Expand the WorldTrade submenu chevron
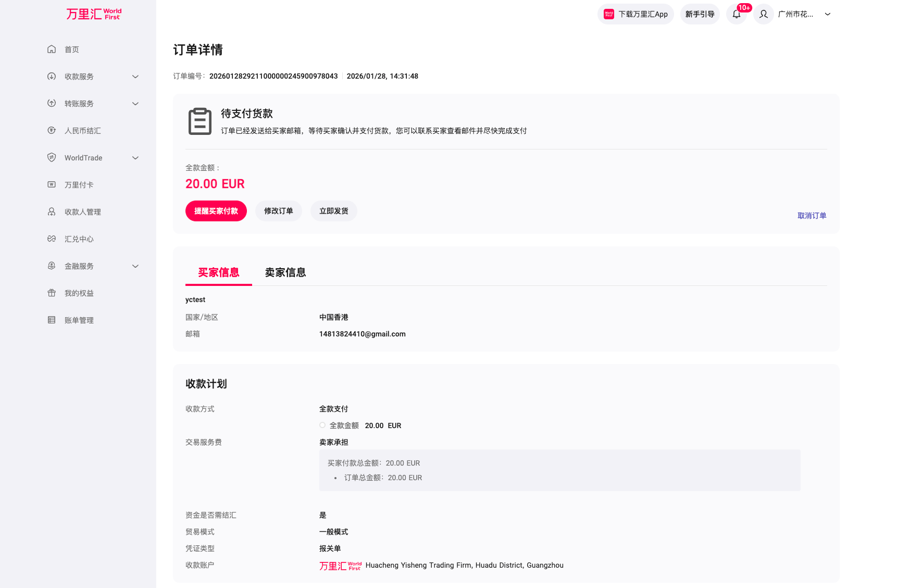 click(135, 158)
